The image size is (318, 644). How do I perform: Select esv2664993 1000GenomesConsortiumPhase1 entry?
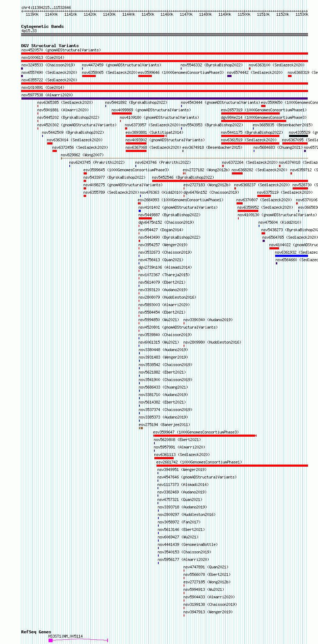coord(181,200)
